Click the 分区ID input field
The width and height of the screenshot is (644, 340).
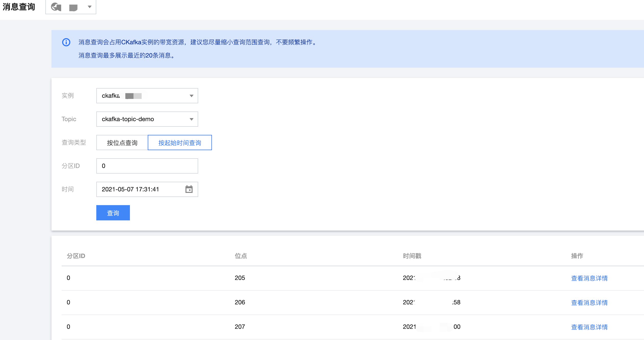(x=147, y=166)
